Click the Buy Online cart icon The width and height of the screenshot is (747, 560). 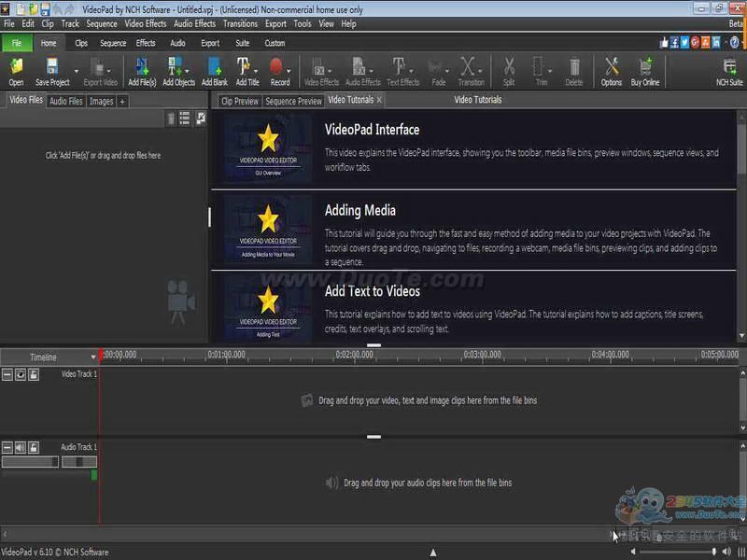coord(645,72)
